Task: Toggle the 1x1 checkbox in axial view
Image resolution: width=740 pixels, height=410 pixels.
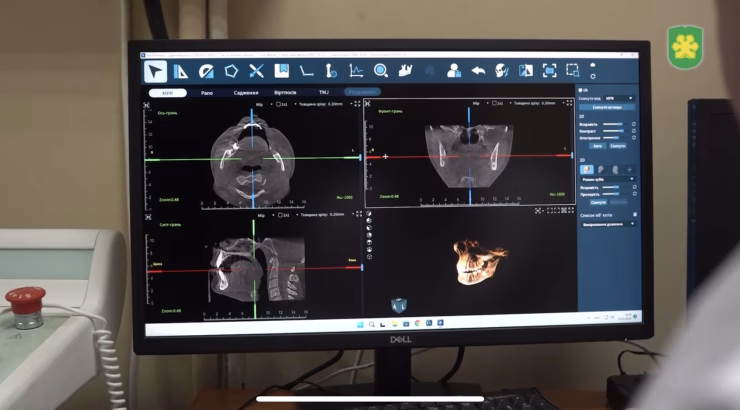Action: point(280,102)
